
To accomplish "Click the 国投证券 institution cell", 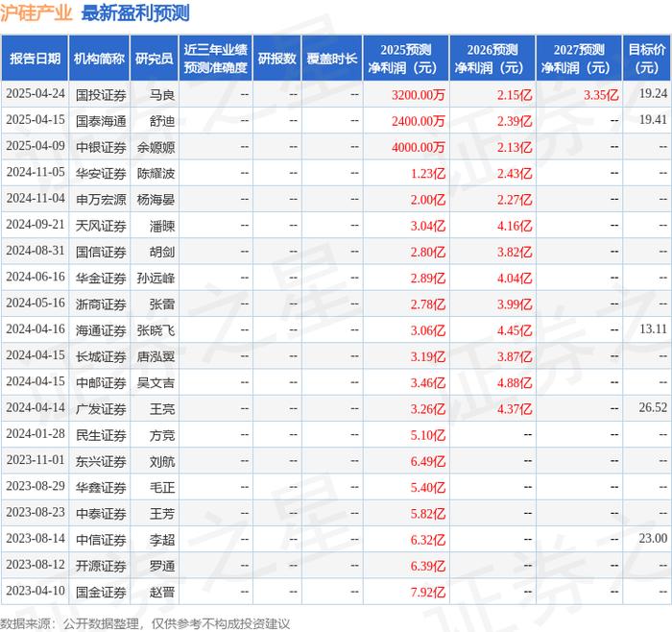I will (101, 95).
